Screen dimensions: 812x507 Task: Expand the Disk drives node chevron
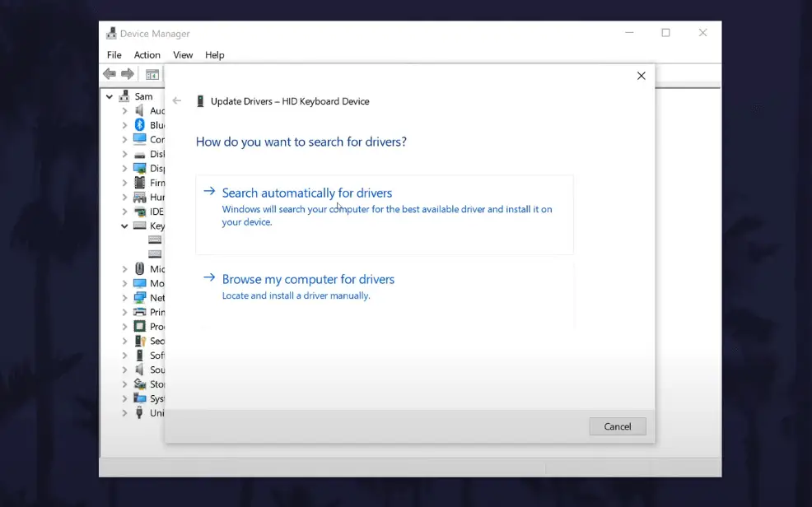click(x=124, y=154)
